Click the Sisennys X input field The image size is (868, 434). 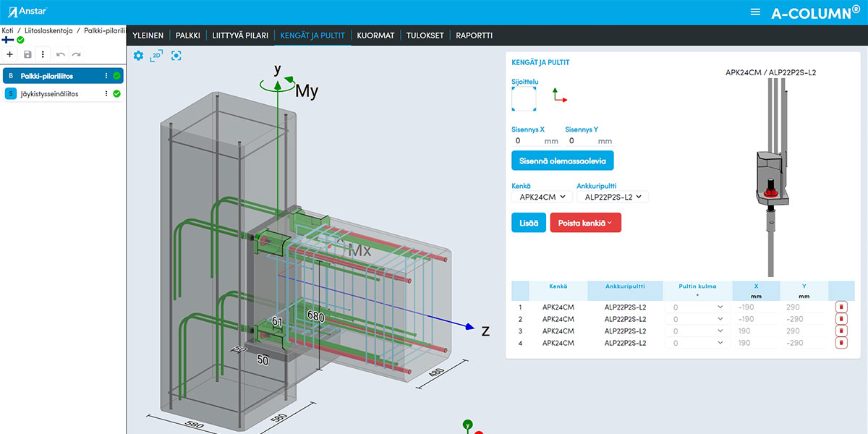535,141
